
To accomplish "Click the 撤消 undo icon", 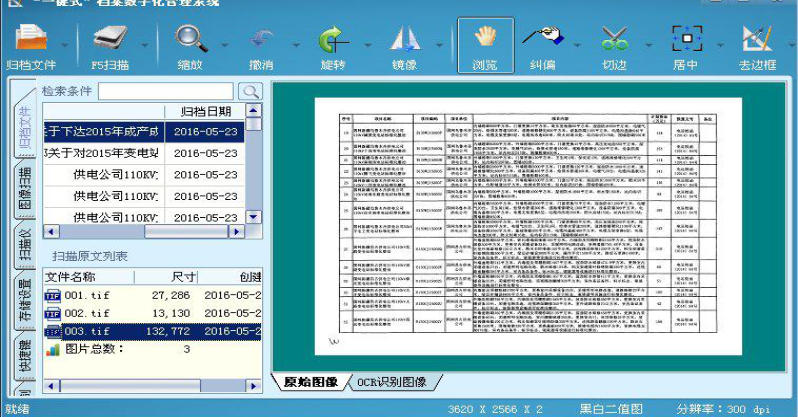I will 260,40.
